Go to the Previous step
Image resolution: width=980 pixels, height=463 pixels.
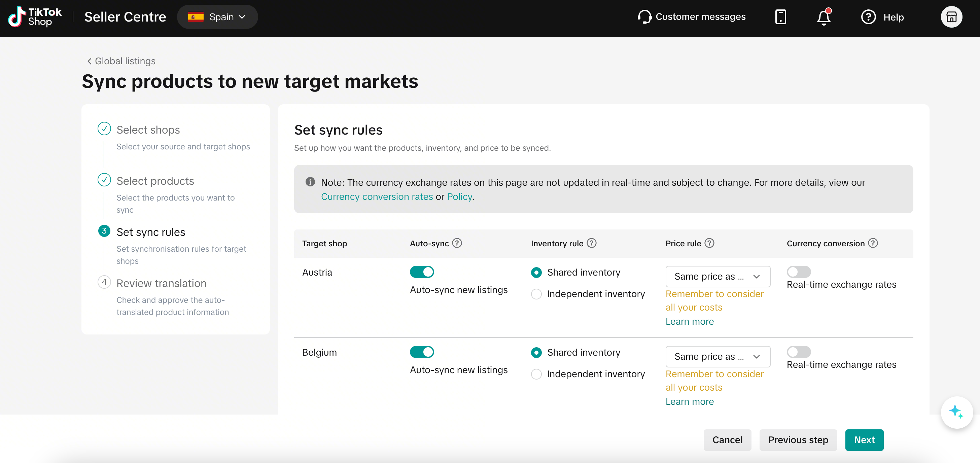tap(798, 440)
